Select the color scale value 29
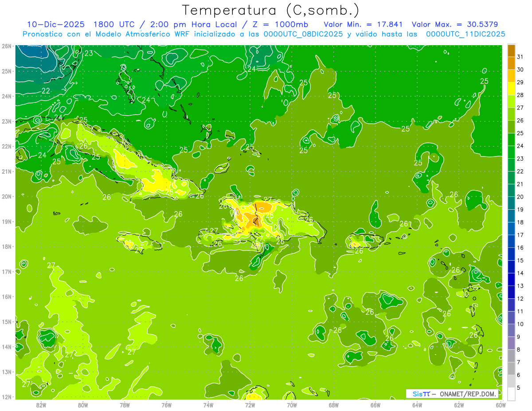This screenshot has width=532, height=411. (520, 82)
